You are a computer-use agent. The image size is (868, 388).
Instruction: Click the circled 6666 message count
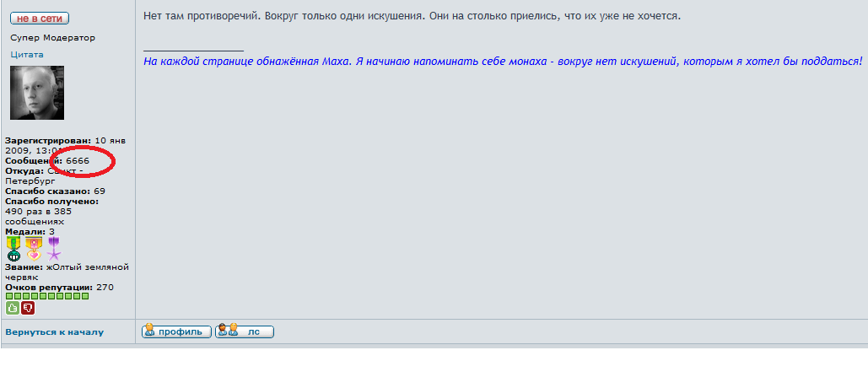click(x=78, y=160)
